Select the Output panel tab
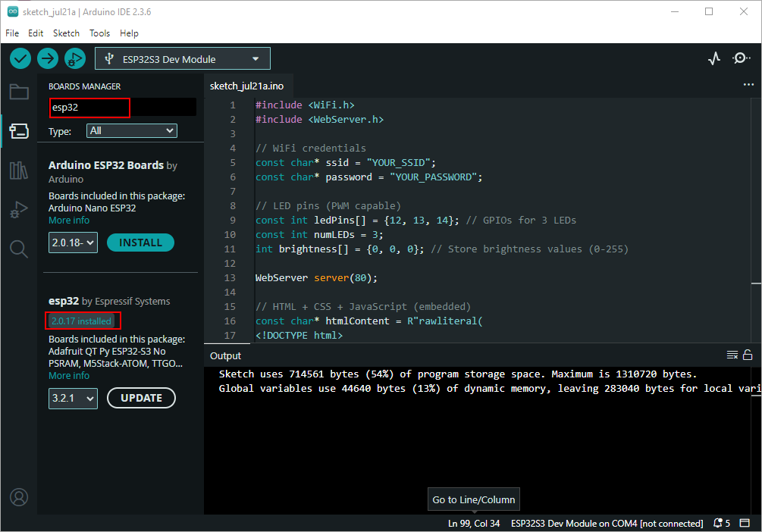 pos(225,355)
